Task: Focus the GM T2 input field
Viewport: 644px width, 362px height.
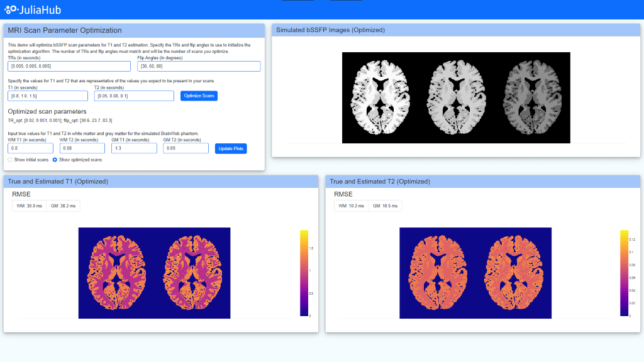Action: click(x=186, y=148)
